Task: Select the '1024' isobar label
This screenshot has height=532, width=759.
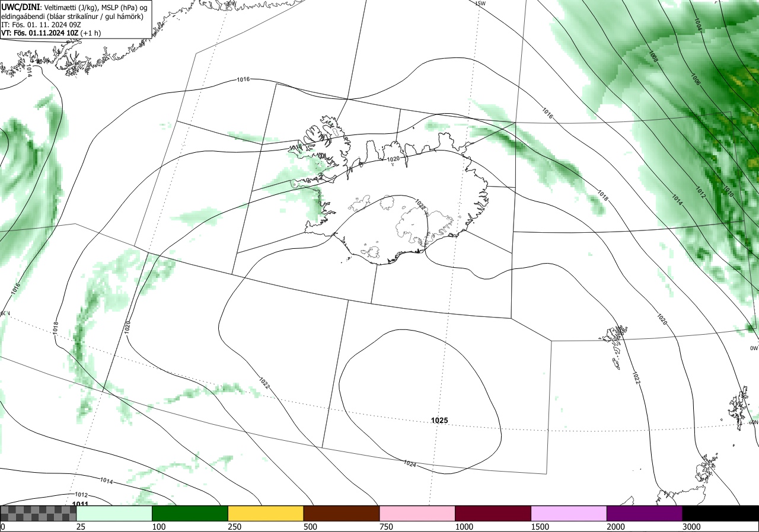Action: pyautogui.click(x=409, y=463)
